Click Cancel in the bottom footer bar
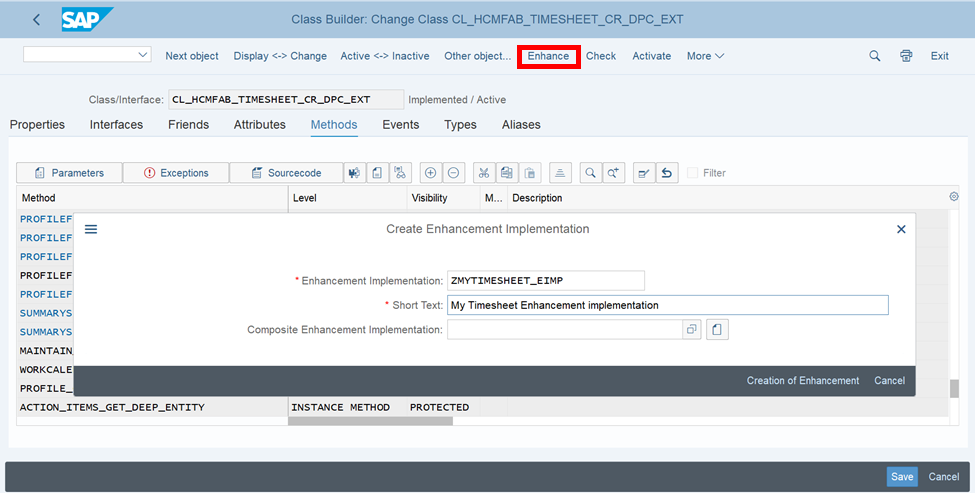The image size is (975, 493). (x=943, y=477)
